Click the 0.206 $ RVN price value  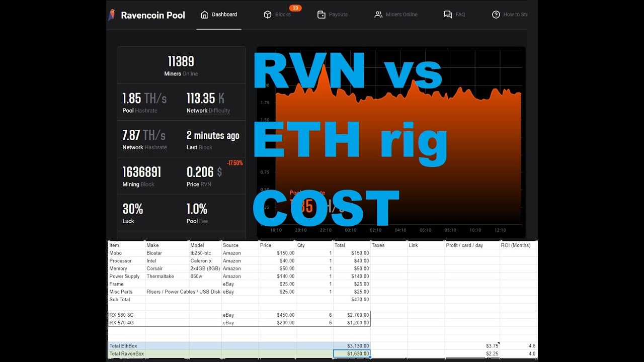(x=204, y=172)
